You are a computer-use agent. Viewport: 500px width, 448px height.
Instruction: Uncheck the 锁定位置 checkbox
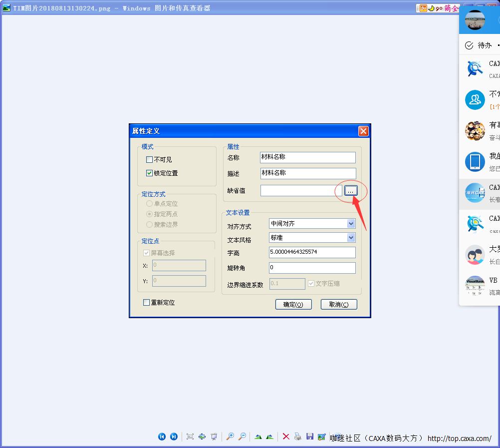tap(149, 173)
